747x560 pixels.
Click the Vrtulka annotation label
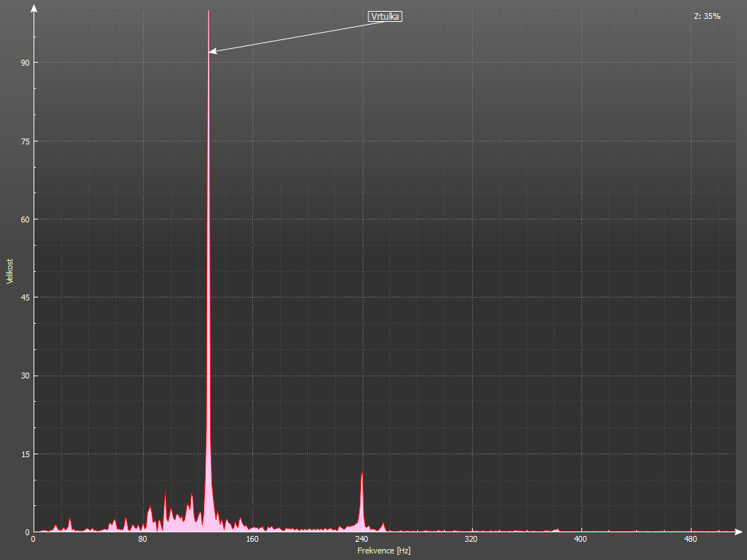pyautogui.click(x=385, y=16)
